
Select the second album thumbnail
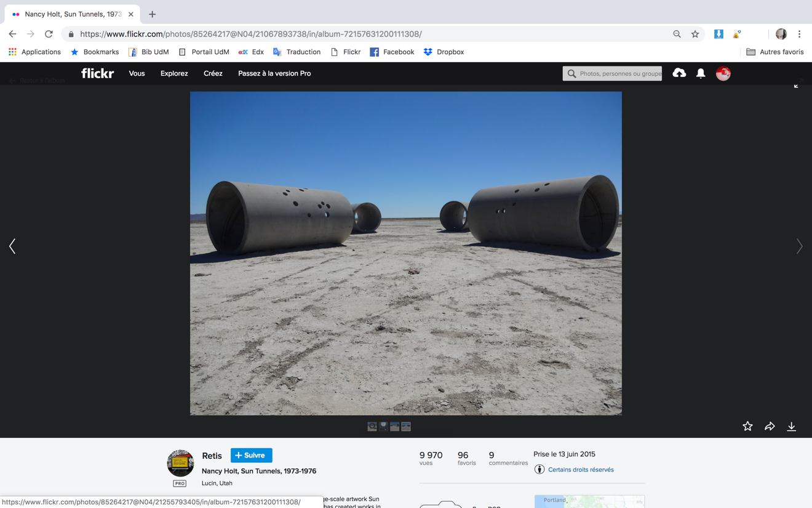tap(383, 426)
